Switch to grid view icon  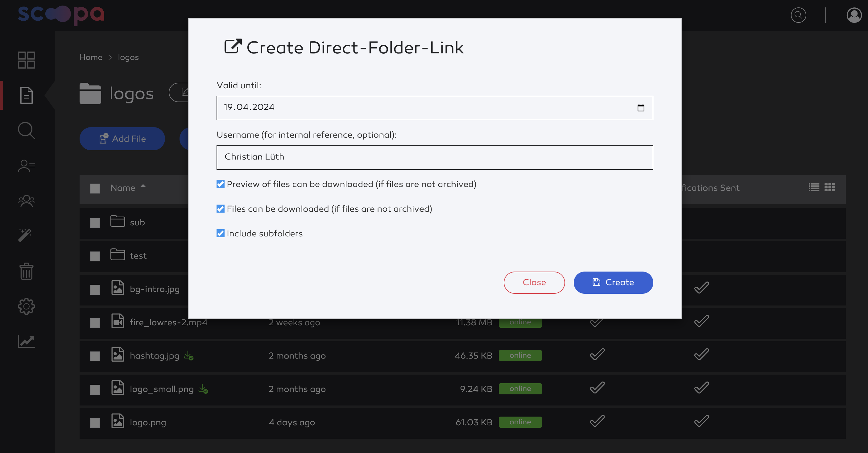829,187
